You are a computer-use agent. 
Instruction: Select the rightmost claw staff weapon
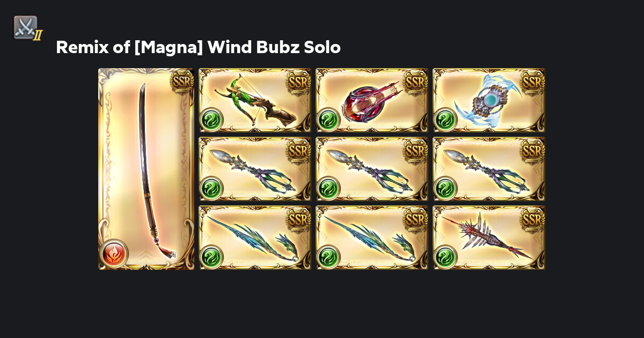click(489, 169)
